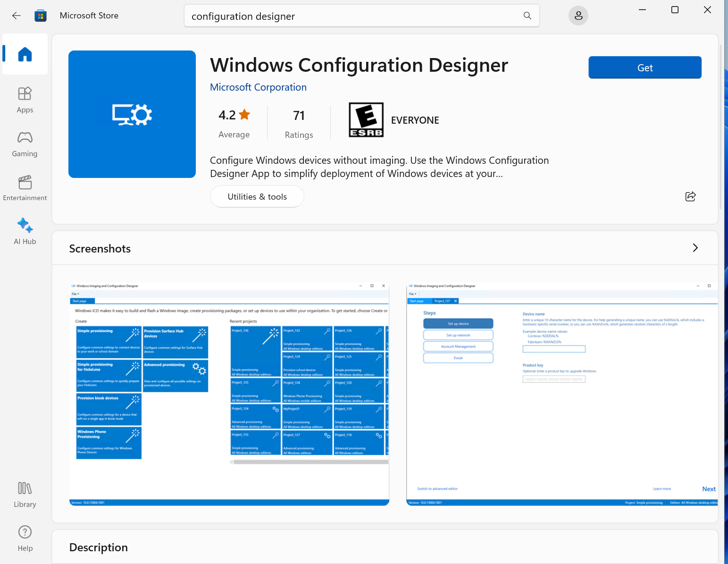Viewport: 728px width, 564px height.
Task: Open the Help page
Action: [25, 538]
